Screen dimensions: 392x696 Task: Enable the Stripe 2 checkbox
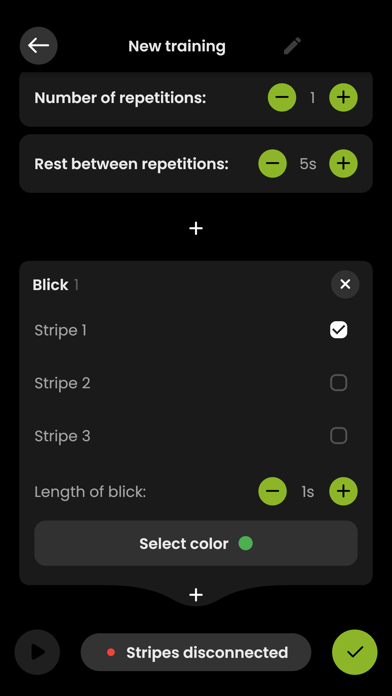click(x=339, y=383)
